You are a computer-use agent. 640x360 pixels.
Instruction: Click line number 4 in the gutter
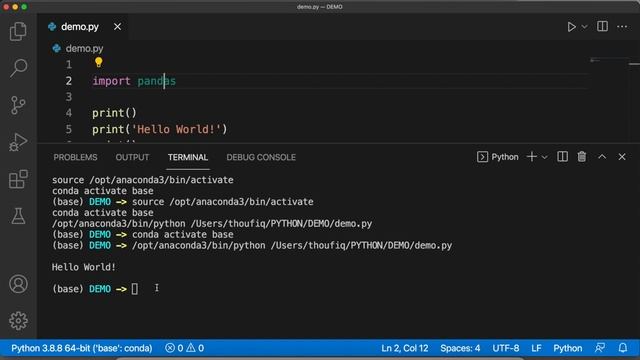[x=69, y=113]
